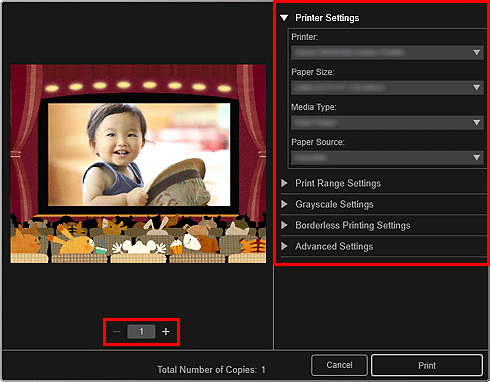Expand Grayscale Settings section
490x382 pixels.
pyautogui.click(x=284, y=204)
